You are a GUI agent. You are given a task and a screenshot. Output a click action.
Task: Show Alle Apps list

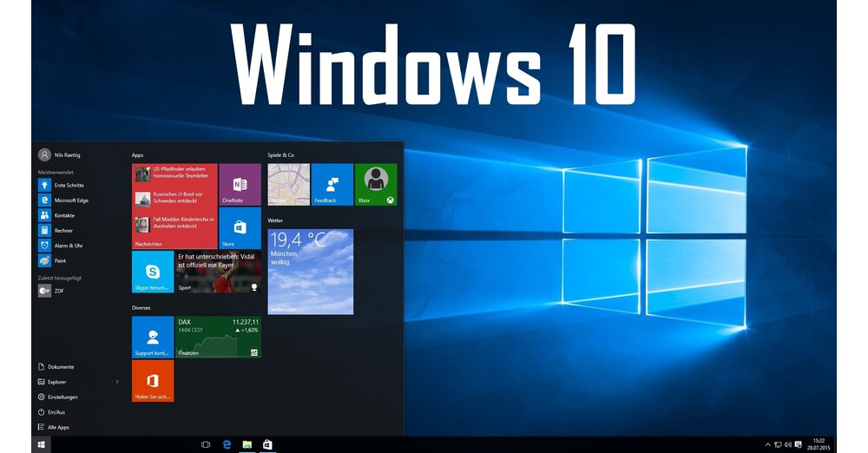pyautogui.click(x=54, y=427)
